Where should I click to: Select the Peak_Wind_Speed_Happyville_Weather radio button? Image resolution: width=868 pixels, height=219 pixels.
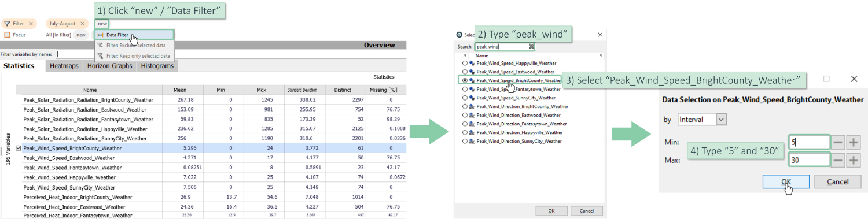(x=465, y=63)
